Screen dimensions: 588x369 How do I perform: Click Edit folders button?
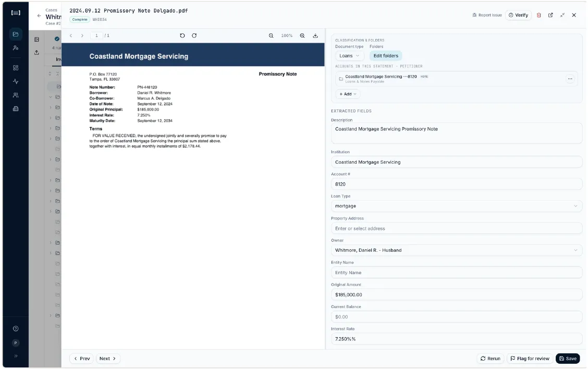(x=386, y=56)
